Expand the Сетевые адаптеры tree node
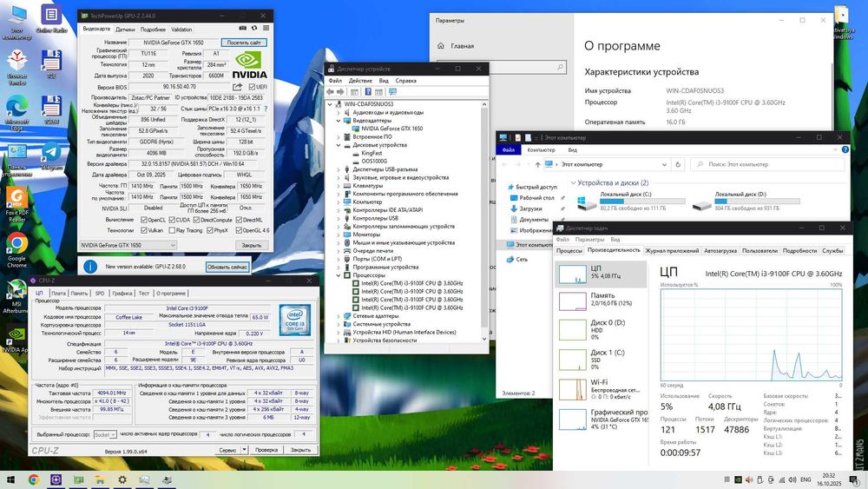Image resolution: width=868 pixels, height=489 pixels. [339, 316]
